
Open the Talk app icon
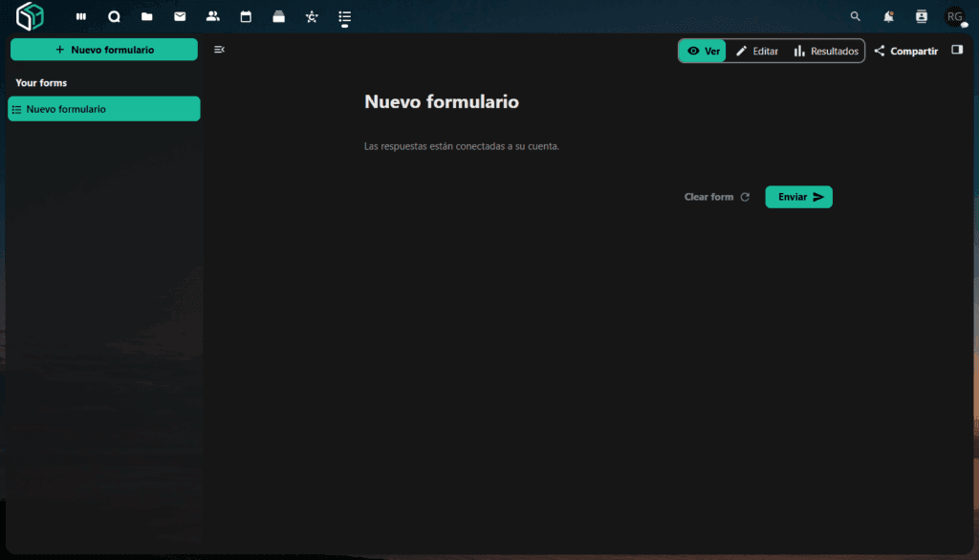tap(114, 16)
